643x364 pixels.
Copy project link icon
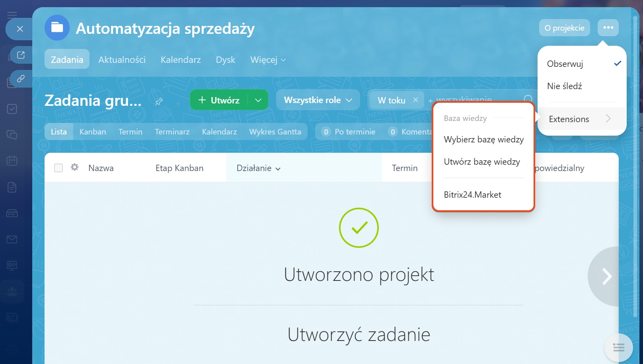pos(21,78)
